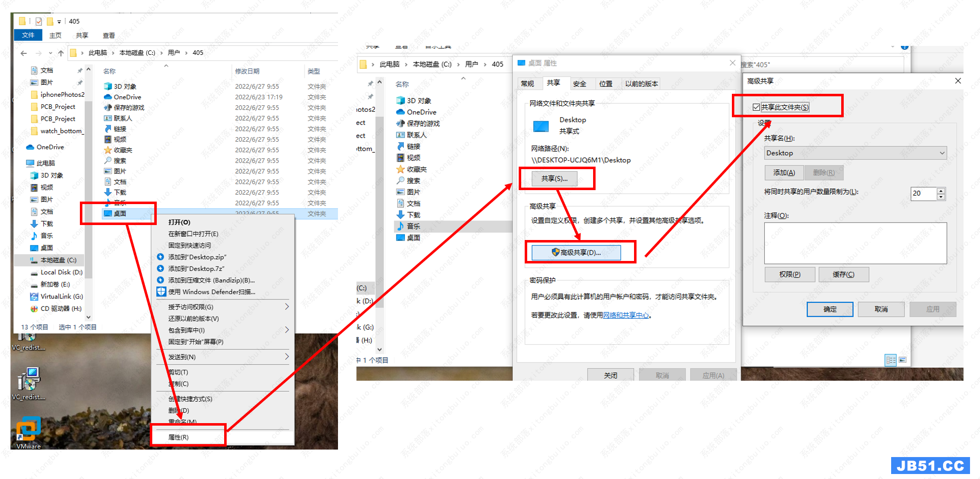Expand the 授予访问权限 submenu
The width and height of the screenshot is (980, 479).
pos(287,307)
